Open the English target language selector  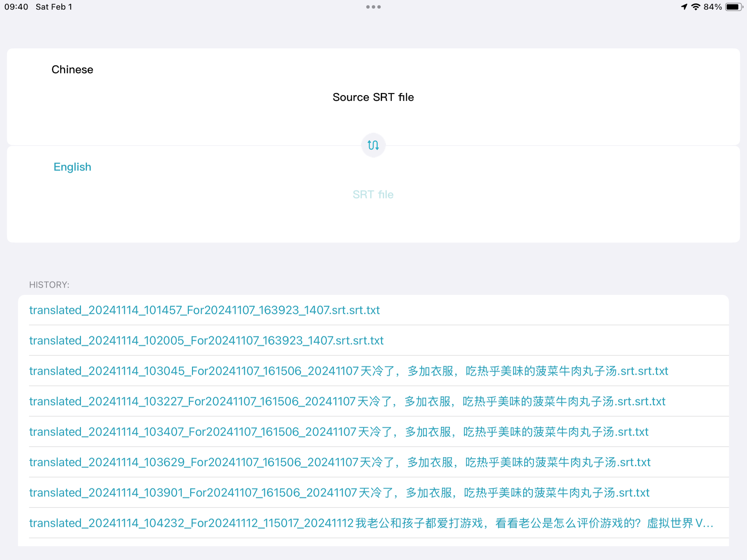tap(72, 167)
